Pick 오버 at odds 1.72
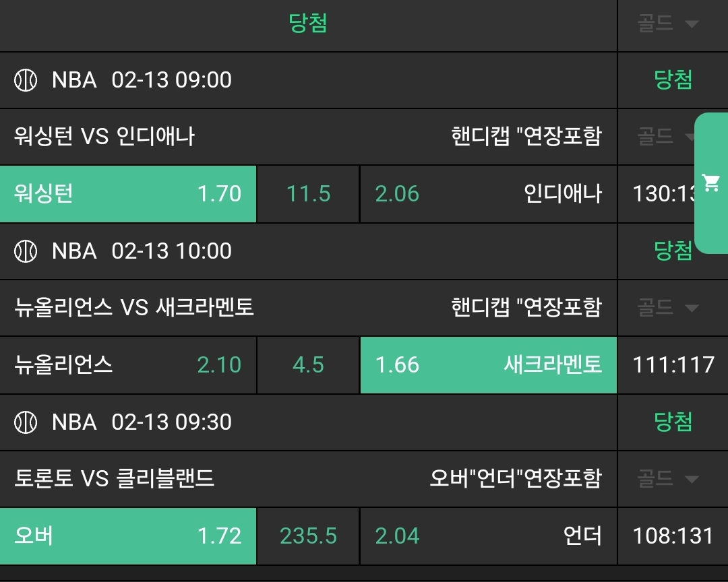This screenshot has width=728, height=582. pos(128,536)
